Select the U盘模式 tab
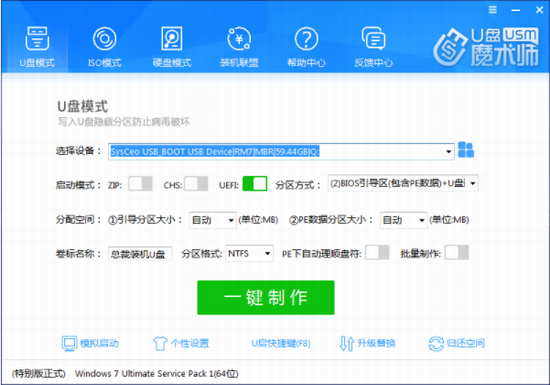 point(37,47)
